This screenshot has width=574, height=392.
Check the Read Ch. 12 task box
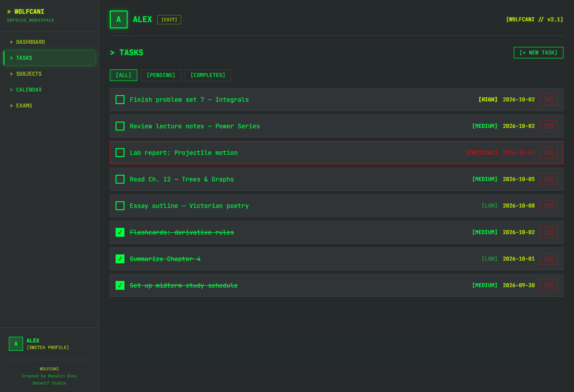click(120, 179)
